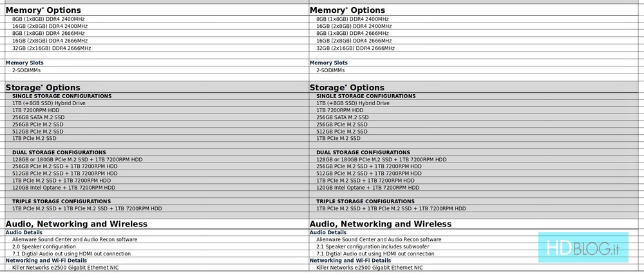Viewport: 644px width, 278px height.
Task: Select the left Memory Options heading
Action: (44, 10)
